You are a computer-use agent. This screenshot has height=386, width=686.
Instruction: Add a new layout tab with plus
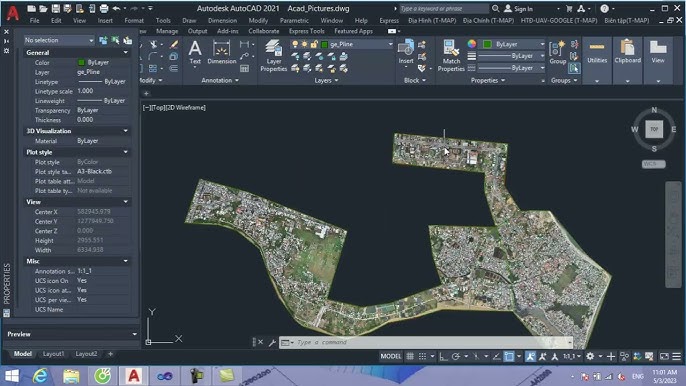pos(111,354)
